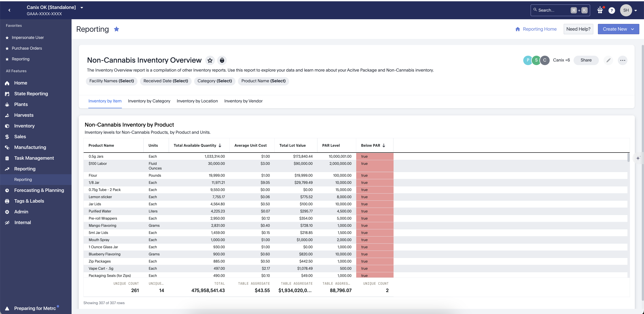644x314 pixels.
Task: Open Plants in the sidebar
Action: [21, 104]
